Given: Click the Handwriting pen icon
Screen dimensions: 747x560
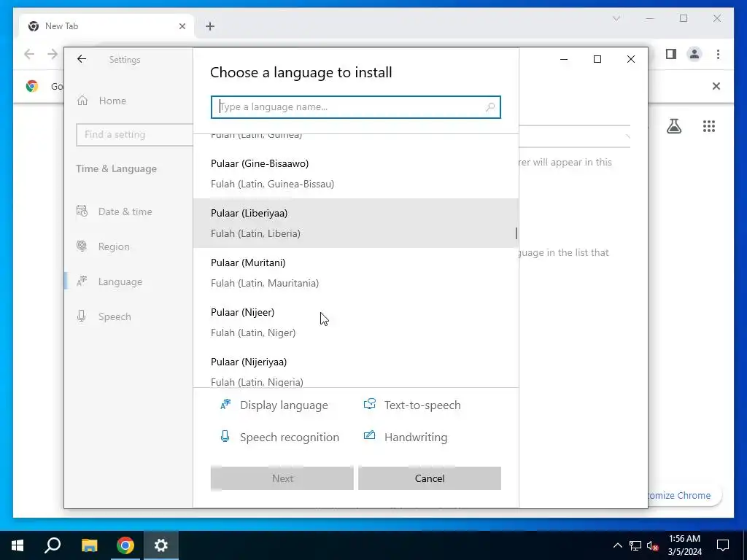Looking at the screenshot, I should (370, 435).
